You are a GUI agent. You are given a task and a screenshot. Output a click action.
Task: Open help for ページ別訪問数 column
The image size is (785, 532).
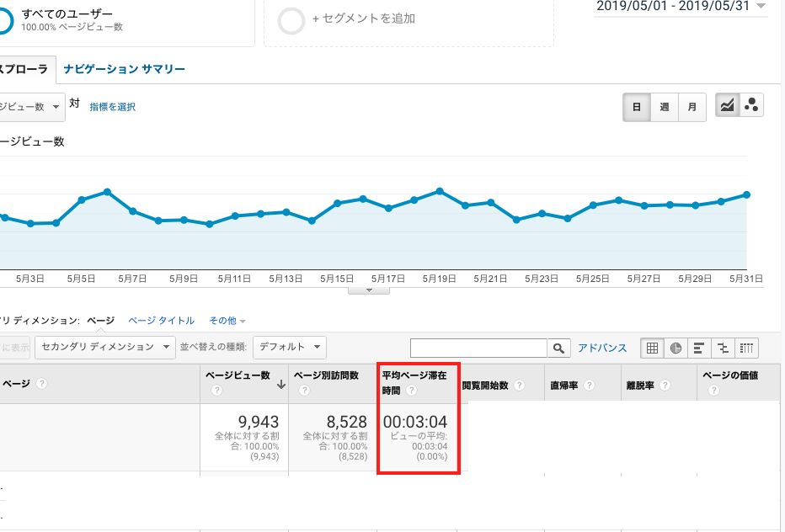[304, 390]
